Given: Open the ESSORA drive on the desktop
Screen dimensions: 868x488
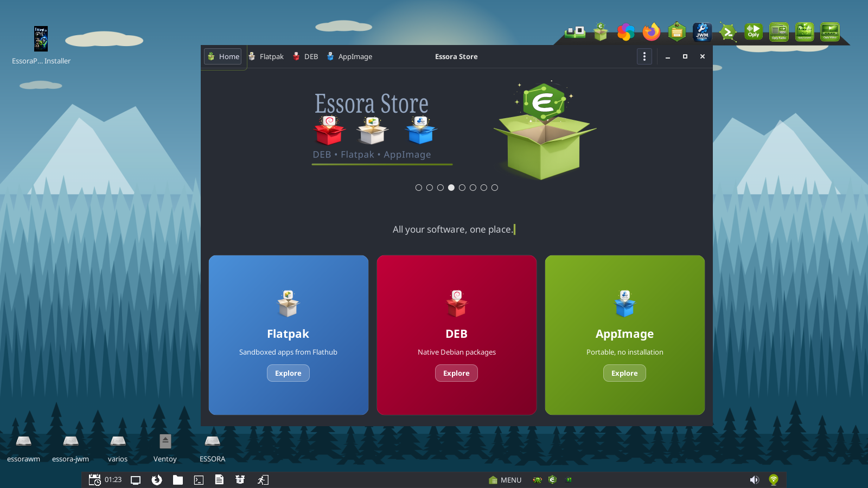Looking at the screenshot, I should [x=212, y=448].
